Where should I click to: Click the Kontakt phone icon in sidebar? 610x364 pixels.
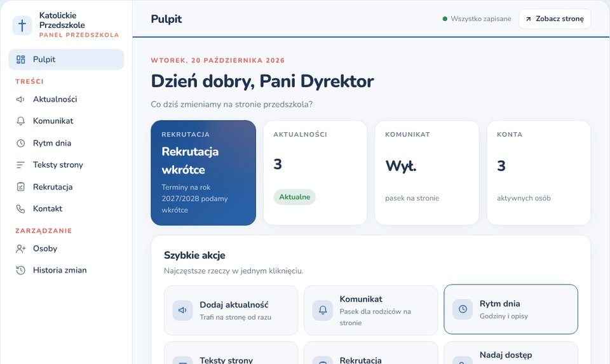click(20, 209)
